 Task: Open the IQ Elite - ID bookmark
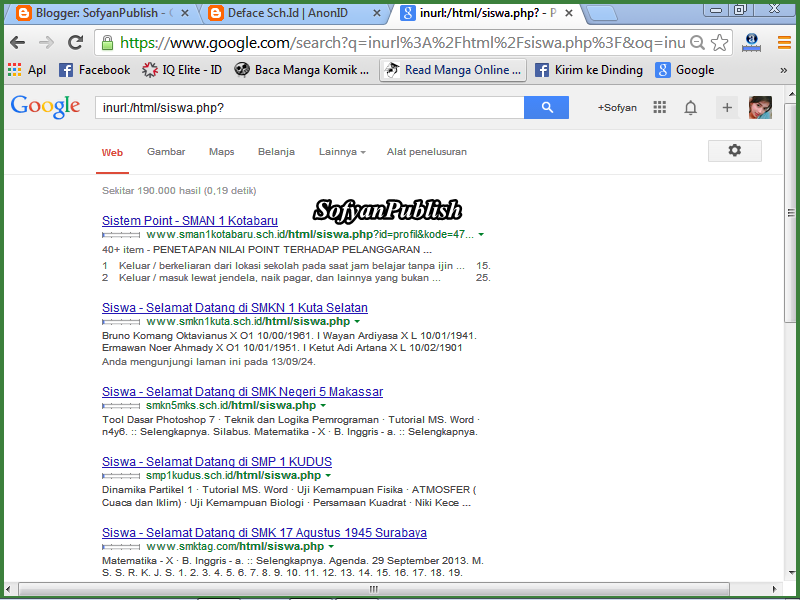pyautogui.click(x=182, y=70)
